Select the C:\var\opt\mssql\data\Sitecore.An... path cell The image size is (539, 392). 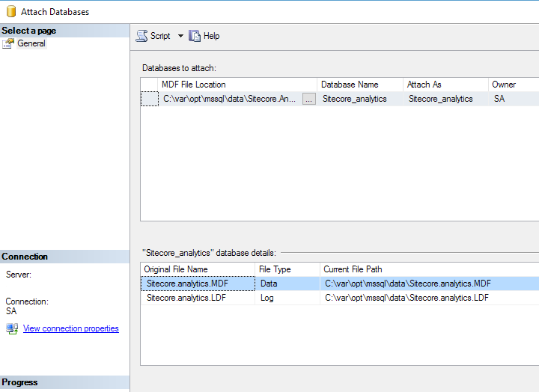tap(230, 99)
